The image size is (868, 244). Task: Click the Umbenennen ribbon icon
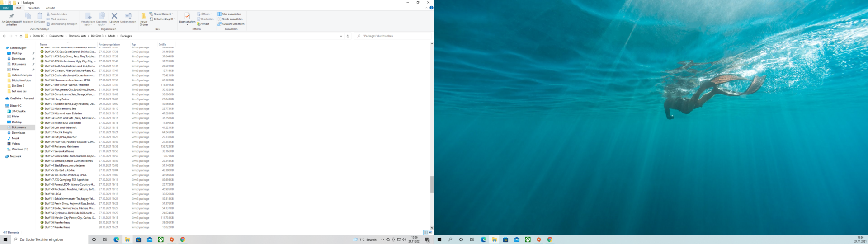point(128,16)
